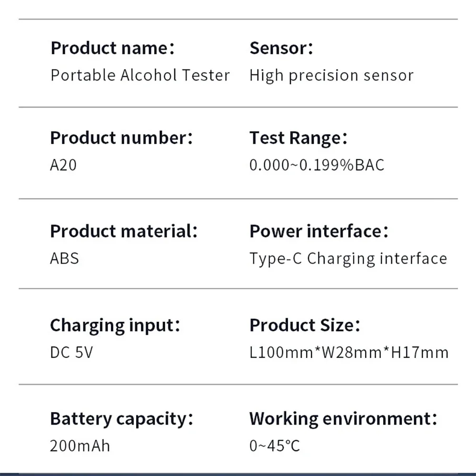Click the '0~45°C' temperature value
Image resolution: width=476 pixels, height=476 pixels.
275,446
